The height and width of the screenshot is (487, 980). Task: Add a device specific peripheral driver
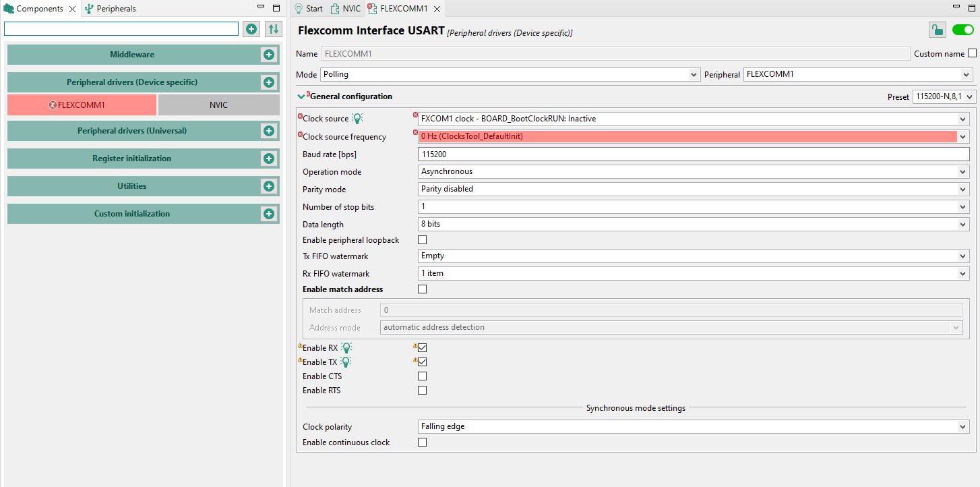(x=268, y=82)
